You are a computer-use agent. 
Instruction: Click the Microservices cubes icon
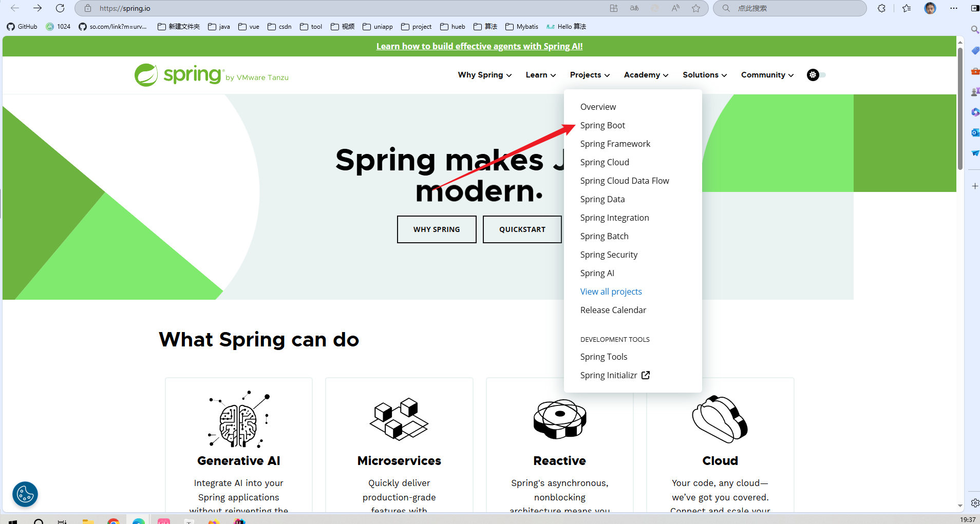point(399,419)
